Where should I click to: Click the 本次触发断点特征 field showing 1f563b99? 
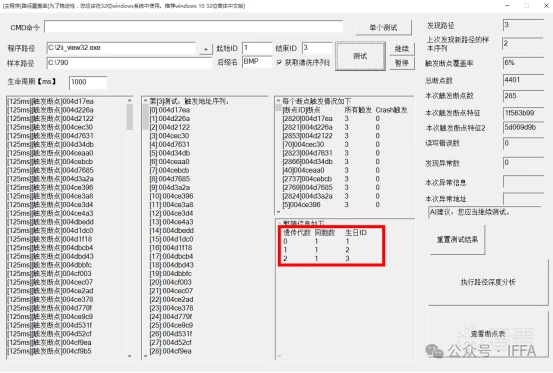pyautogui.click(x=523, y=113)
